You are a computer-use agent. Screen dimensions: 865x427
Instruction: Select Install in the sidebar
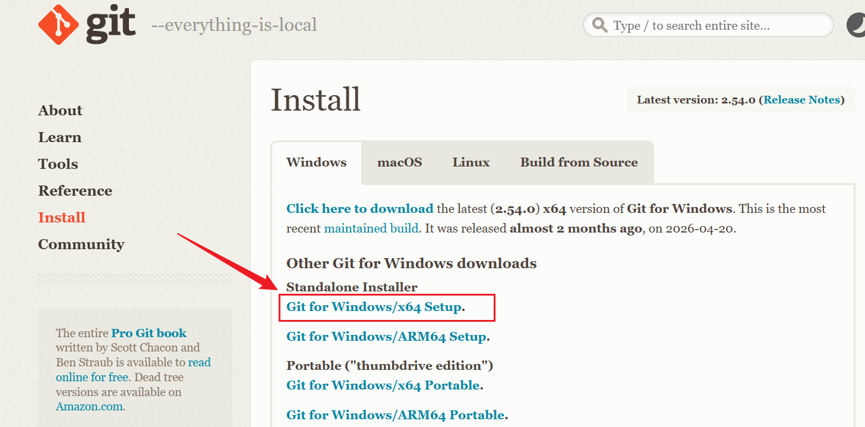[62, 217]
